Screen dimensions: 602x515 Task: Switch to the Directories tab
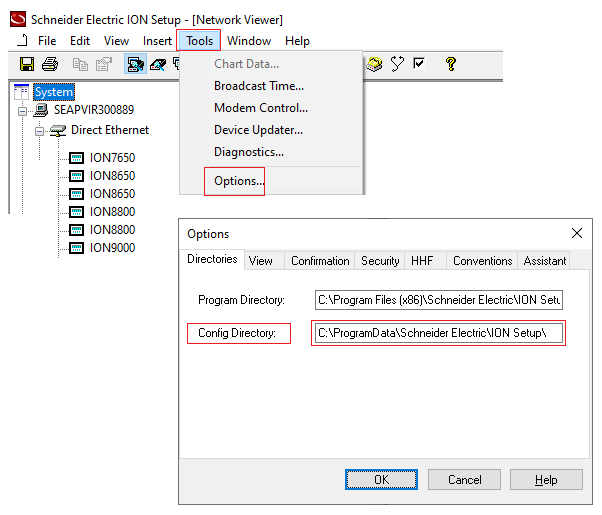tap(212, 259)
